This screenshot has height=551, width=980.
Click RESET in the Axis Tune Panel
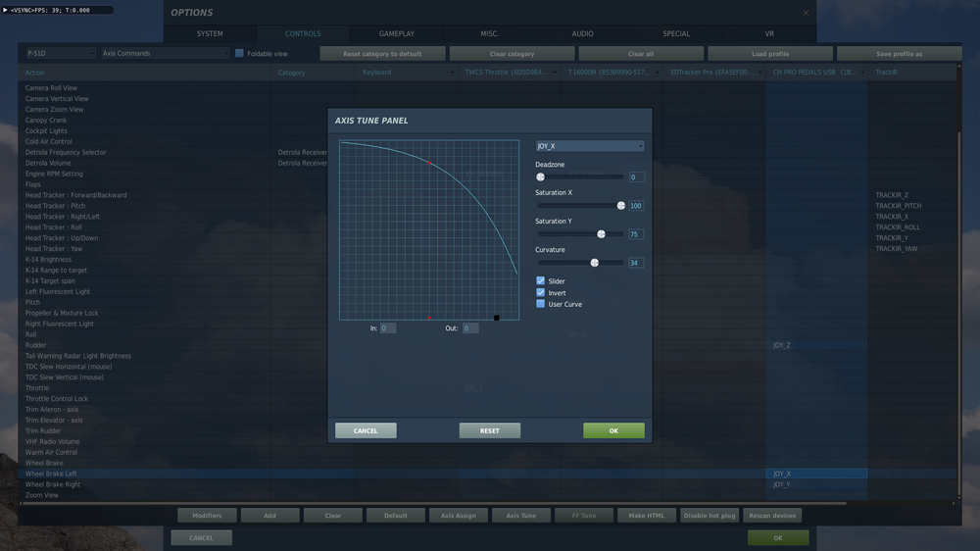(x=489, y=430)
